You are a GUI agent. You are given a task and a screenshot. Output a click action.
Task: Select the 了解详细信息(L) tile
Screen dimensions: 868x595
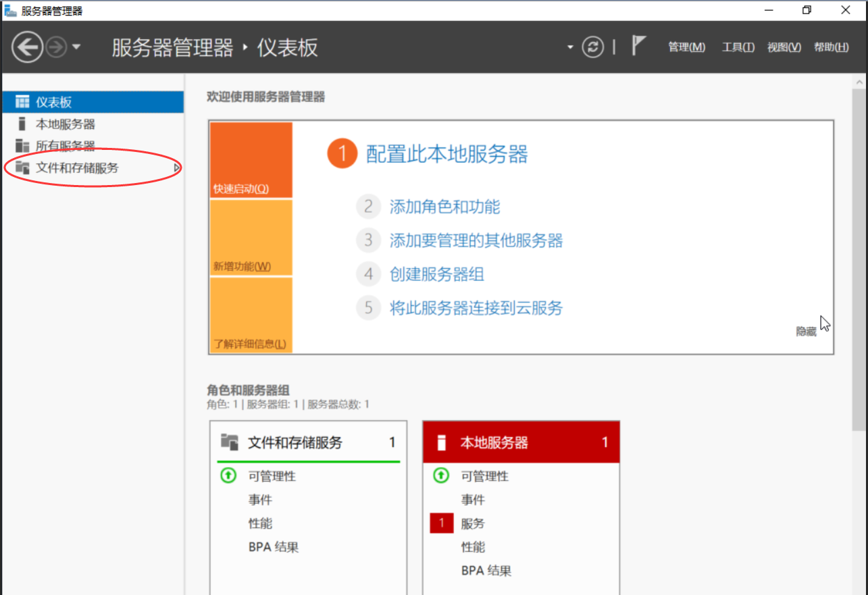[251, 315]
